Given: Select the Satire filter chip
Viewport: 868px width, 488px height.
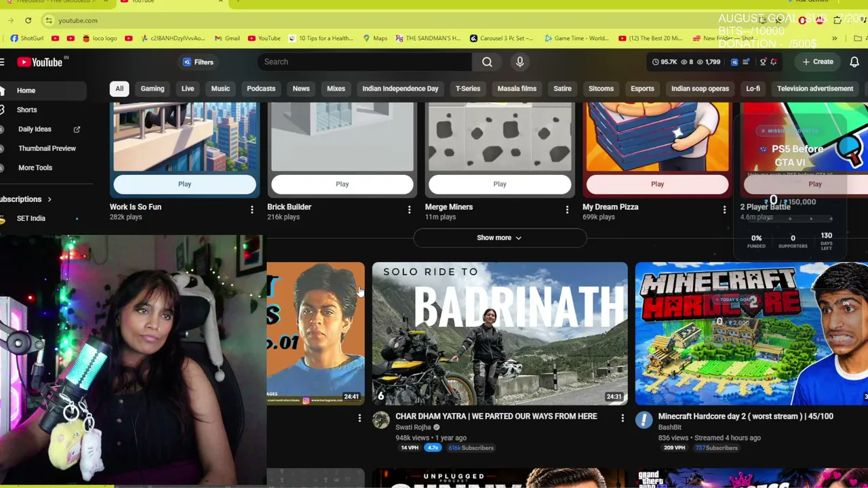Looking at the screenshot, I should [562, 89].
